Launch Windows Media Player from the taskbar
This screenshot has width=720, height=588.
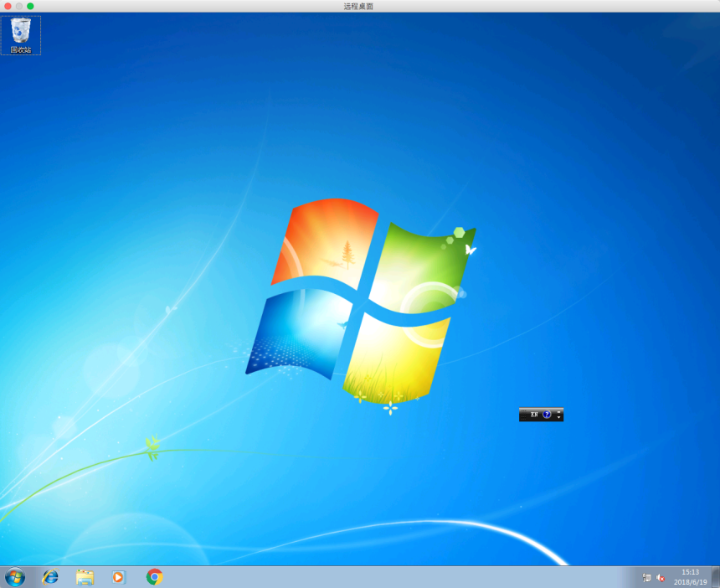119,577
